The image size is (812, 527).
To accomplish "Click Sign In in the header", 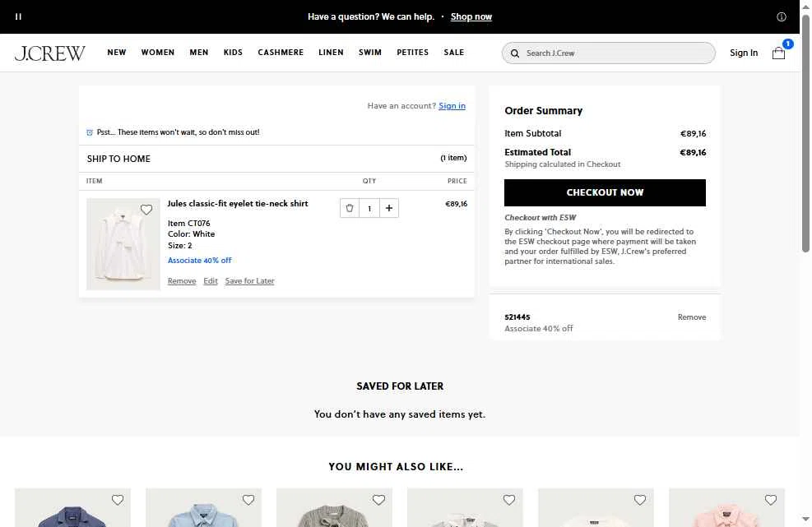I will [x=744, y=53].
